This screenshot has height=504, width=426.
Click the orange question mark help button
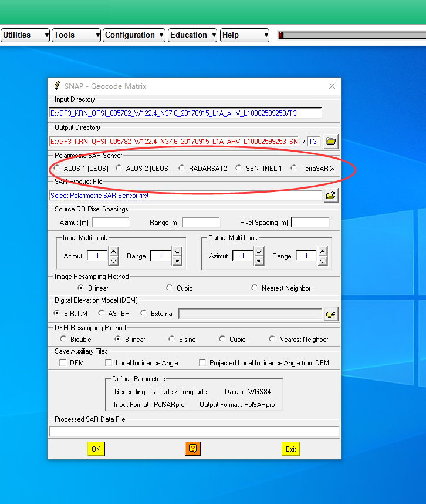coord(193,449)
